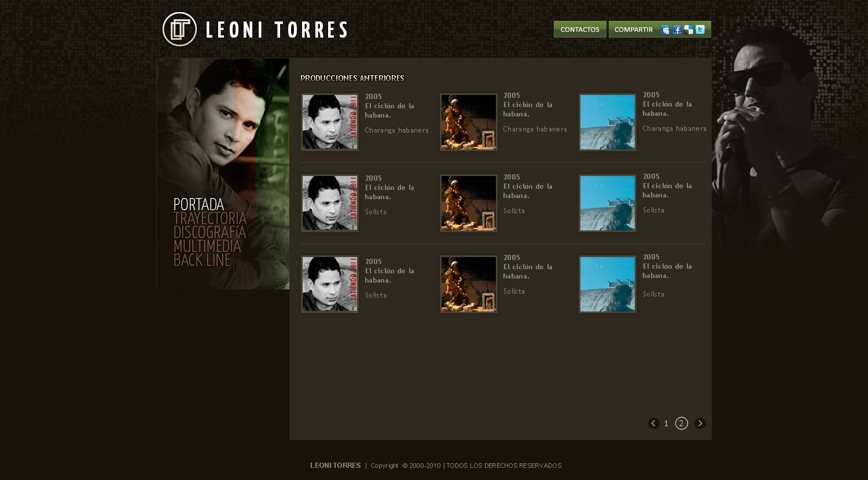Click the COMPARTIR label
Viewport: 868px width, 480px height.
634,30
